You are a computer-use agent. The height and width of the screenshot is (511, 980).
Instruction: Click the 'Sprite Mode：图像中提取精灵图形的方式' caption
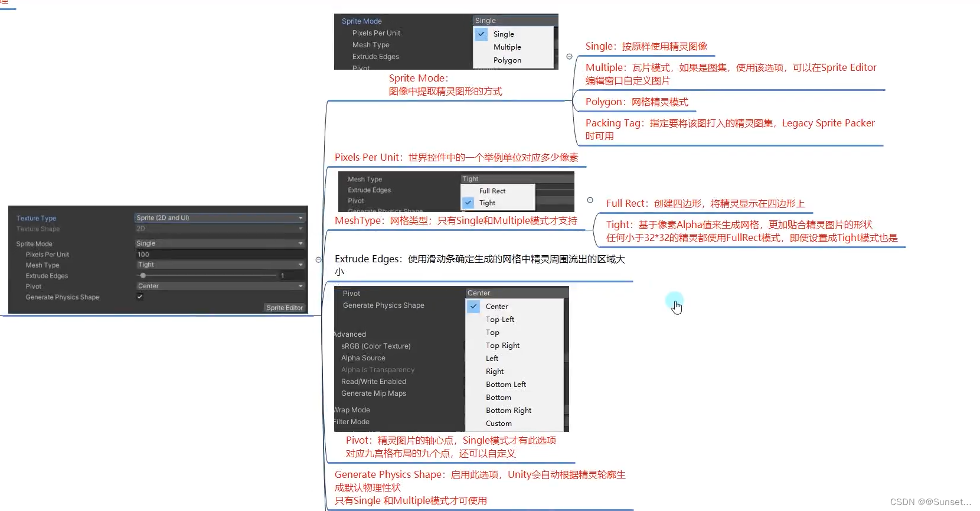click(445, 84)
